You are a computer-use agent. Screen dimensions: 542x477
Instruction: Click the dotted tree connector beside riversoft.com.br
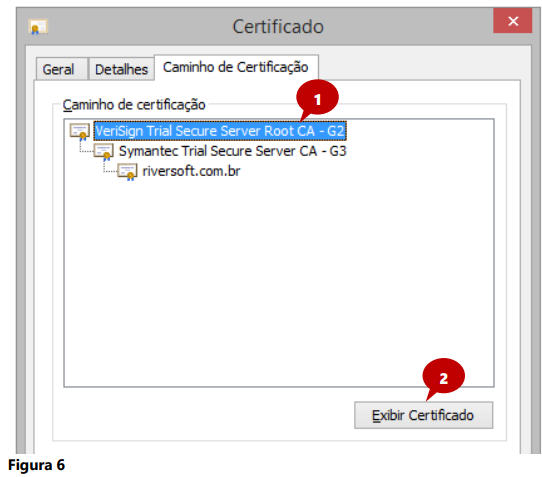pos(110,167)
